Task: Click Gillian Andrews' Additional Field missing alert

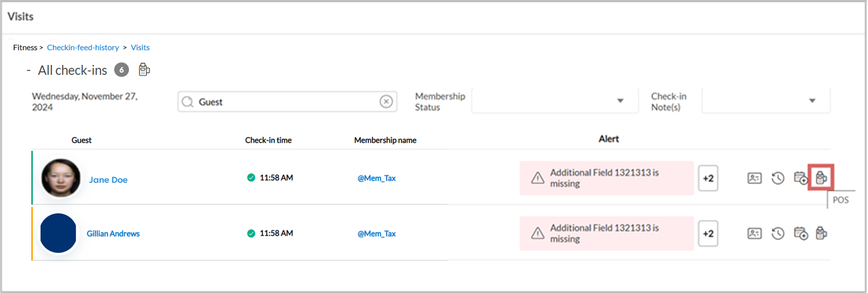Action: coord(607,233)
